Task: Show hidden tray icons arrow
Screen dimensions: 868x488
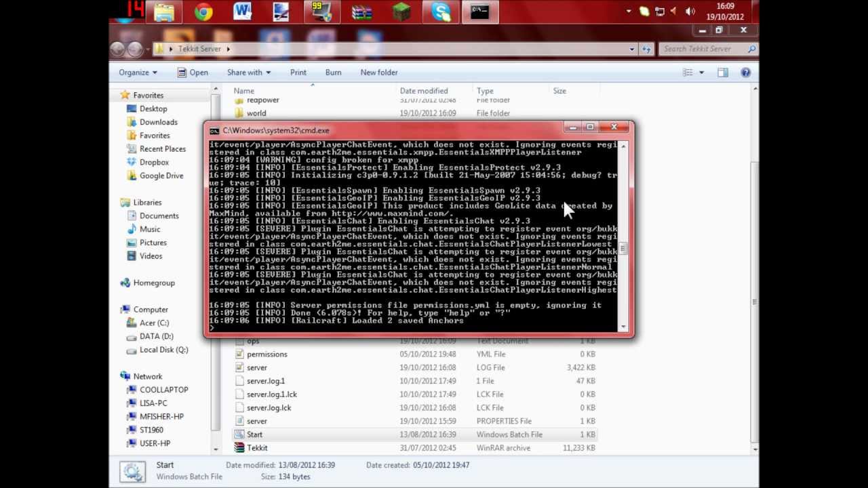Action: point(629,12)
